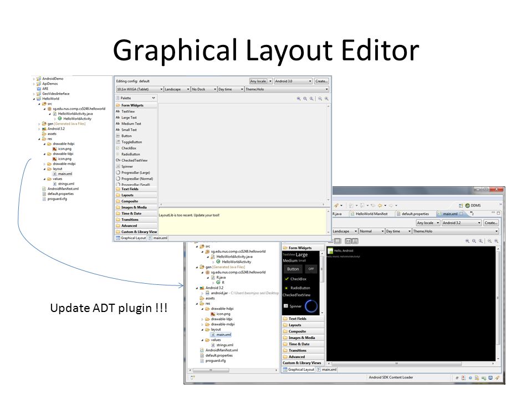
Task: Open the Normal dock mode dropdown
Action: click(371, 231)
